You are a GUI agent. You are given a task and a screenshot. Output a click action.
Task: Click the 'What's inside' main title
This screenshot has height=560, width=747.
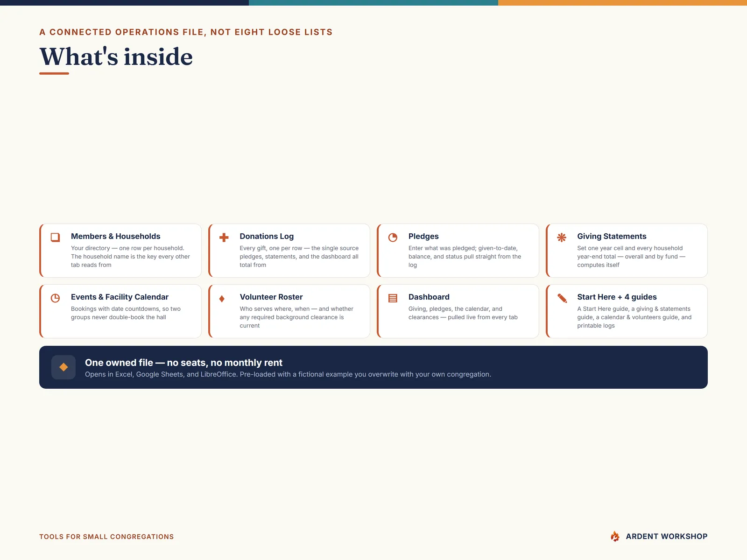click(116, 56)
